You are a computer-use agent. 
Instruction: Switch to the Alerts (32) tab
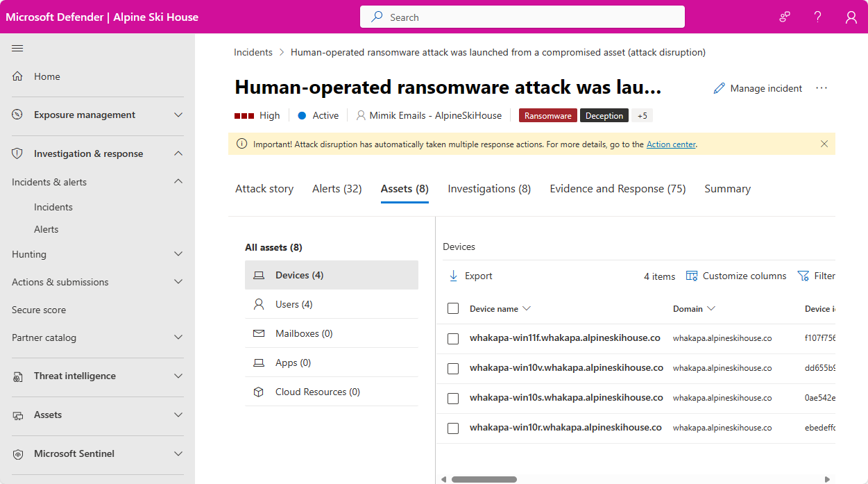click(x=337, y=188)
